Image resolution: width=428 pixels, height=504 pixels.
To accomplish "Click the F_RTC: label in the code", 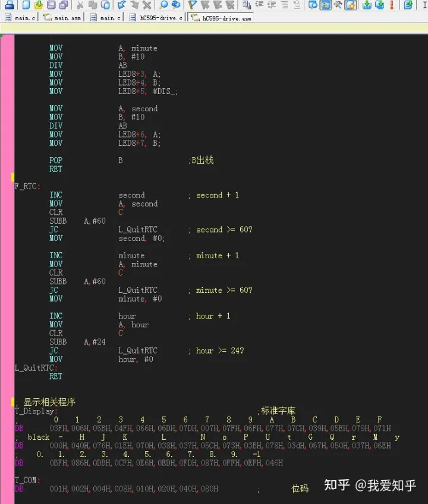I will [27, 186].
